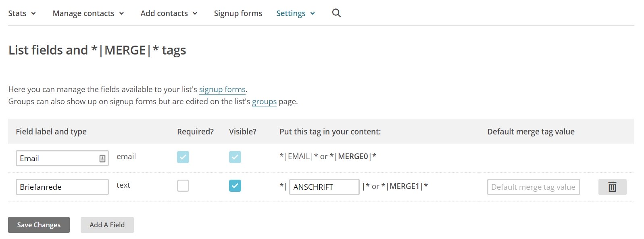This screenshot has height=239, width=644.
Task: Delete the Briefanrede field via trash icon
Action: pos(612,187)
